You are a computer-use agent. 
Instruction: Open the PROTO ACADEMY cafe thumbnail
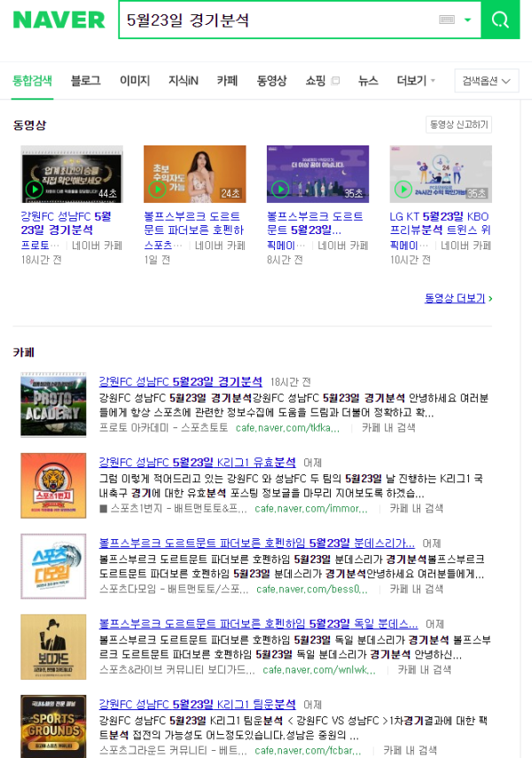tap(53, 405)
